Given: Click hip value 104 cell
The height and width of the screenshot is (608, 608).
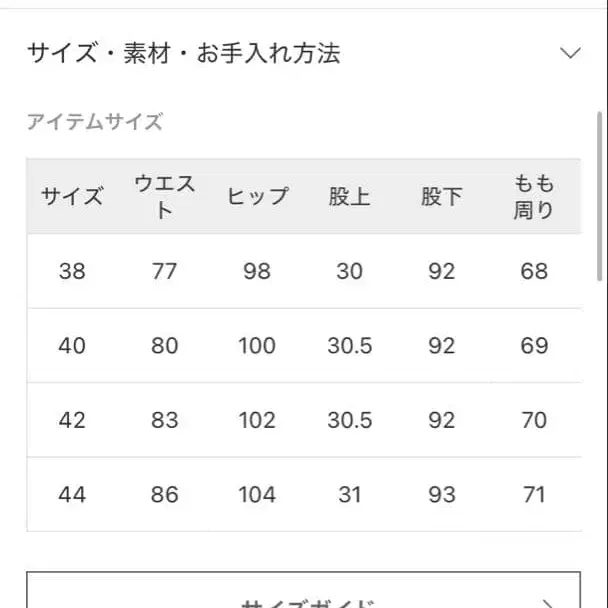Looking at the screenshot, I should [257, 494].
